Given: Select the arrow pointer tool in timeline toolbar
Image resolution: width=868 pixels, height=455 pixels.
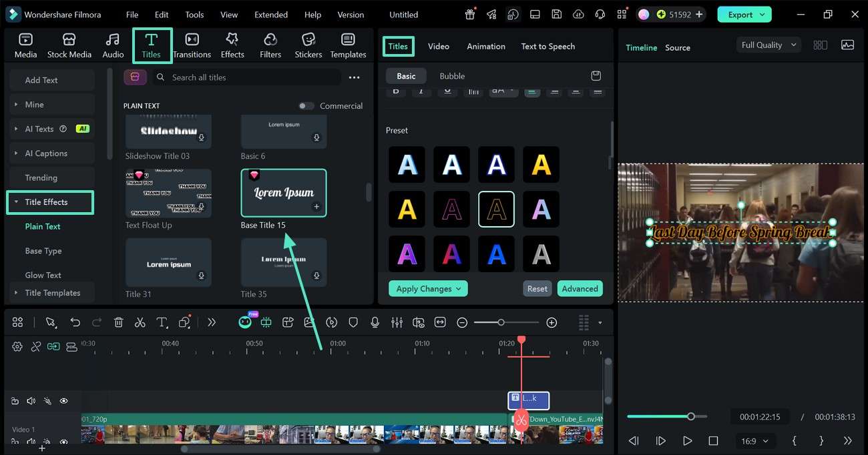Looking at the screenshot, I should coord(51,322).
